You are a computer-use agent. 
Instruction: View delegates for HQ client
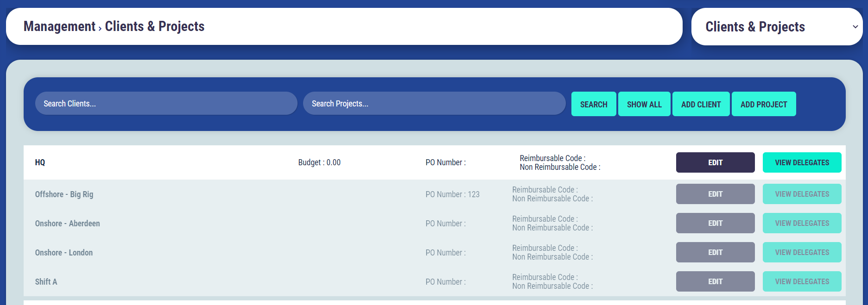click(802, 162)
